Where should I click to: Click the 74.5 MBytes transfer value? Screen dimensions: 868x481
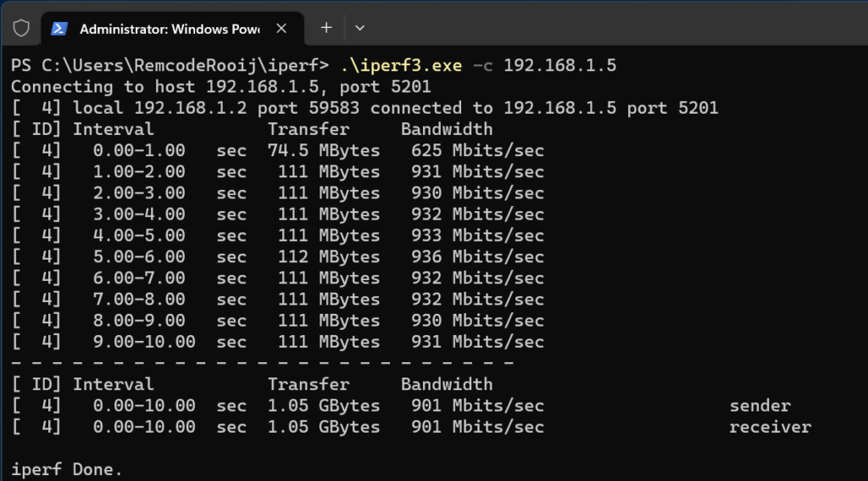click(324, 150)
